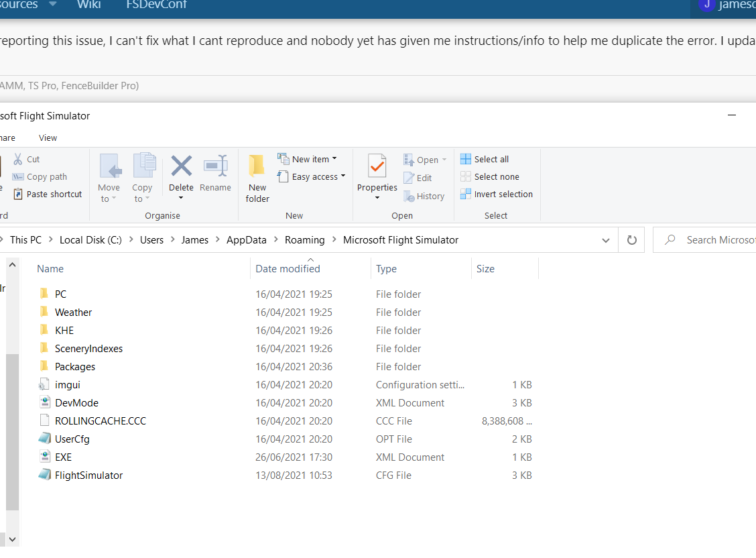This screenshot has height=558, width=756.
Task: Sort files by the Size column
Action: (x=485, y=269)
